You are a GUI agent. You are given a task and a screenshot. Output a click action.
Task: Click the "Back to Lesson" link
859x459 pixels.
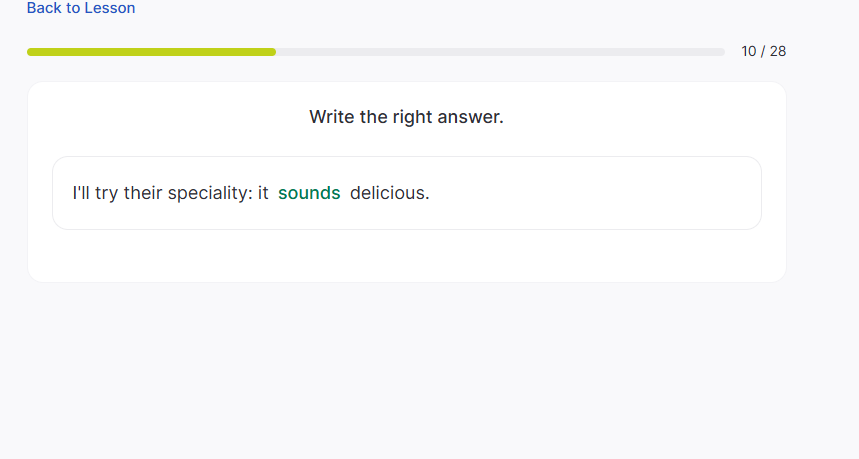tap(81, 8)
